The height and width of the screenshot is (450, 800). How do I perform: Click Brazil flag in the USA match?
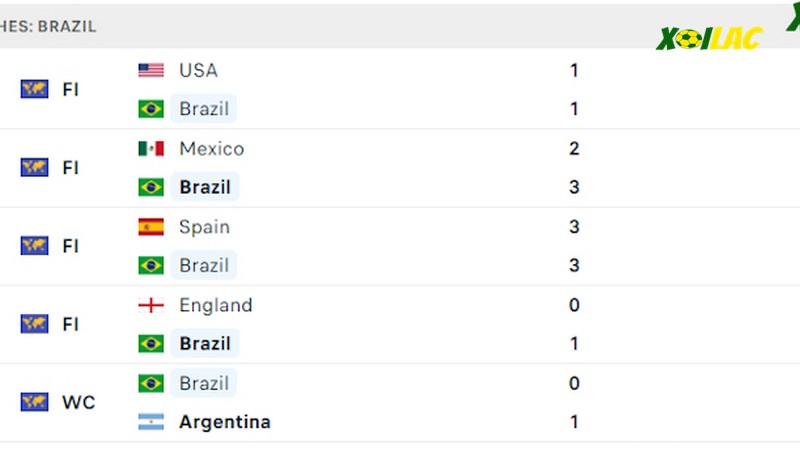click(151, 109)
